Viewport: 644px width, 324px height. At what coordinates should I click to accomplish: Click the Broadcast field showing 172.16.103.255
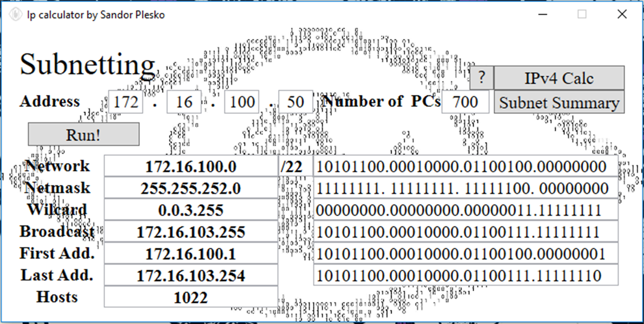191,231
